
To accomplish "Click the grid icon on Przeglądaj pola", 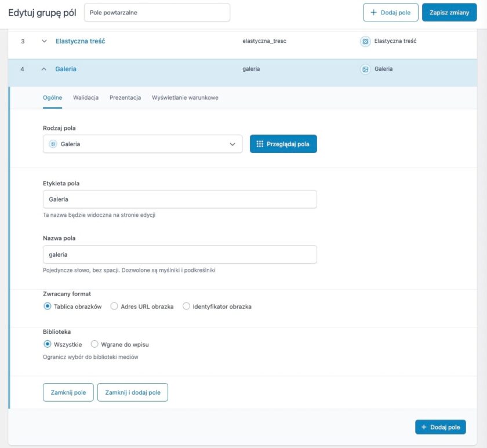I will point(260,144).
